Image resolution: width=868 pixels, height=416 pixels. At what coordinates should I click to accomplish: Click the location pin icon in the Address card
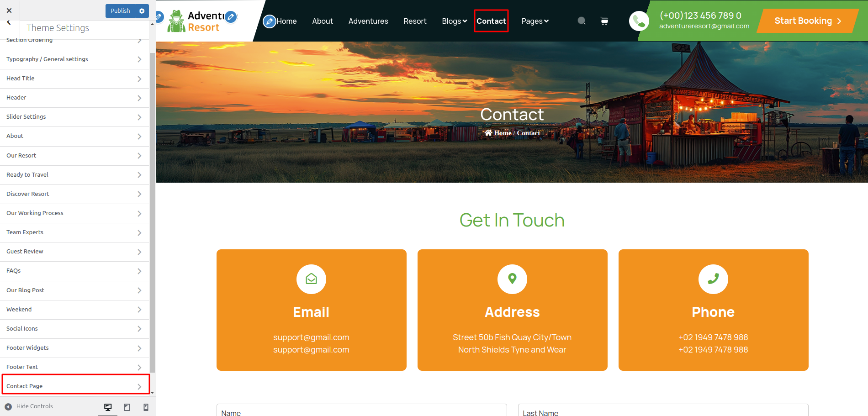coord(512,279)
